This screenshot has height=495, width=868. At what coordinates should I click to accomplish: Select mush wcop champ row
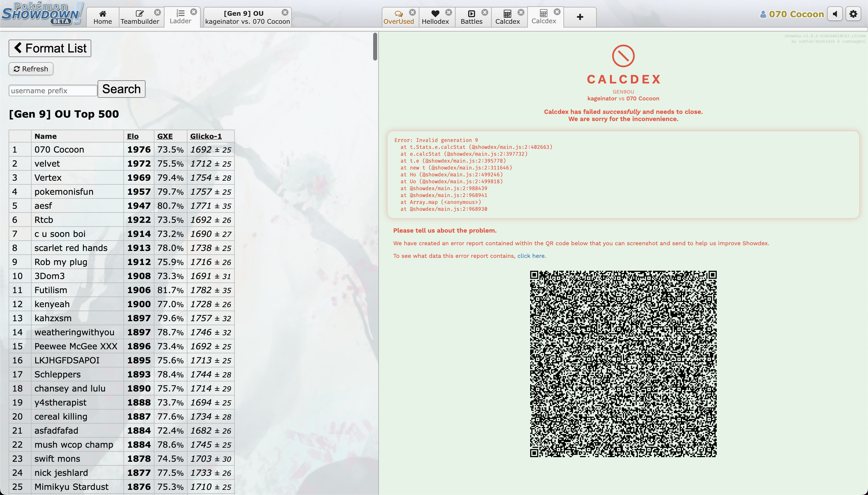click(121, 445)
